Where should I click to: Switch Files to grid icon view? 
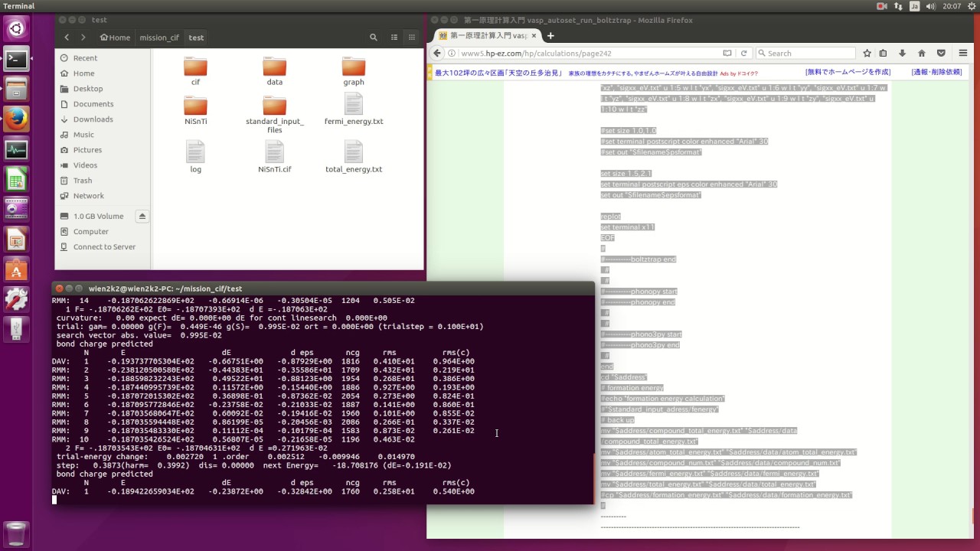pyautogui.click(x=410, y=37)
